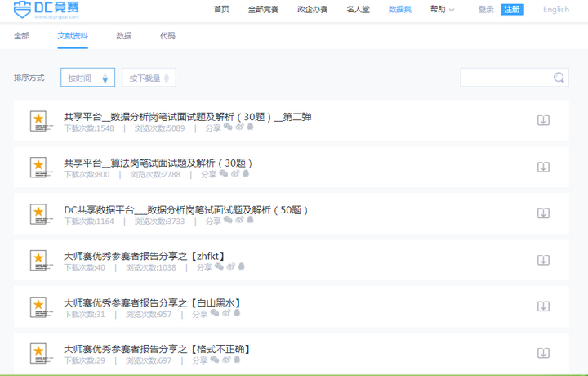The width and height of the screenshot is (588, 376).
Task: Share 白山黑水 report via QQ icon
Action: tap(237, 313)
